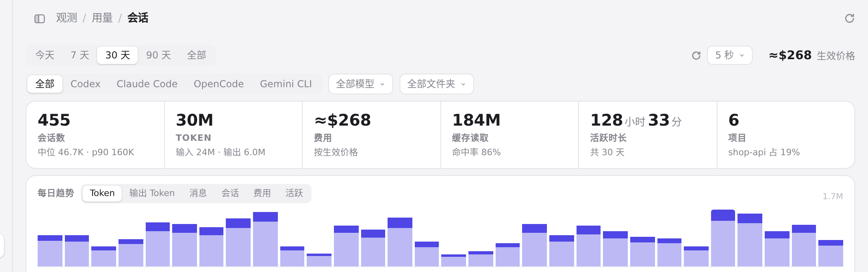Screen dimensions: 868x272
Task: Click the 会话 breadcrumb title
Action: (138, 18)
